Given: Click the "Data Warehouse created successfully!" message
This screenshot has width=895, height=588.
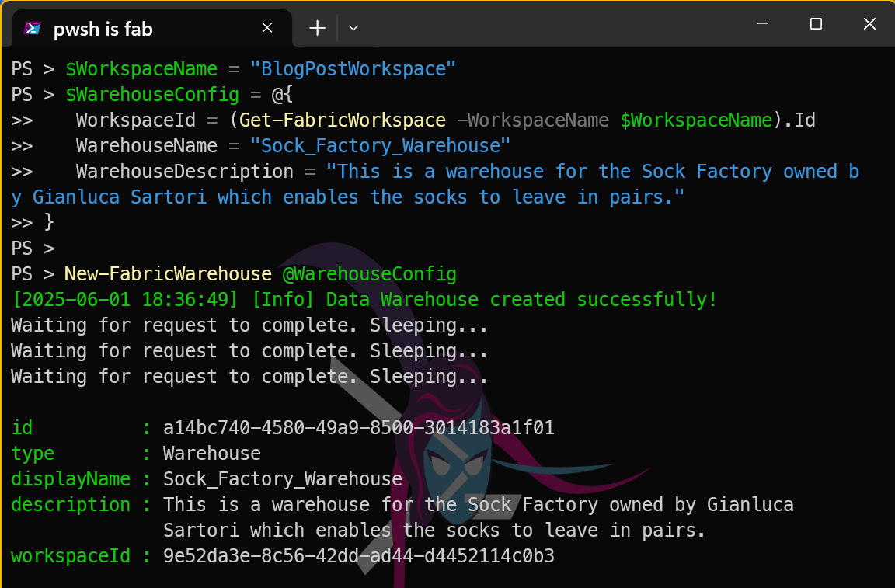Looking at the screenshot, I should (x=522, y=300).
